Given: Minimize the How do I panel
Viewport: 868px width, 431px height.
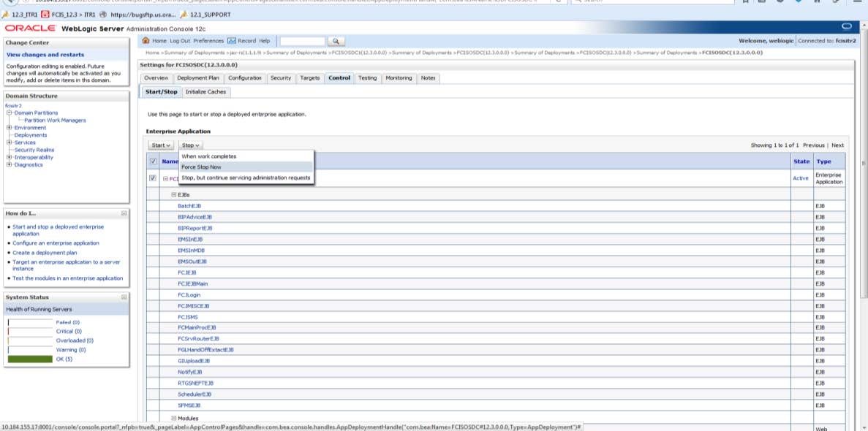Looking at the screenshot, I should pyautogui.click(x=124, y=213).
